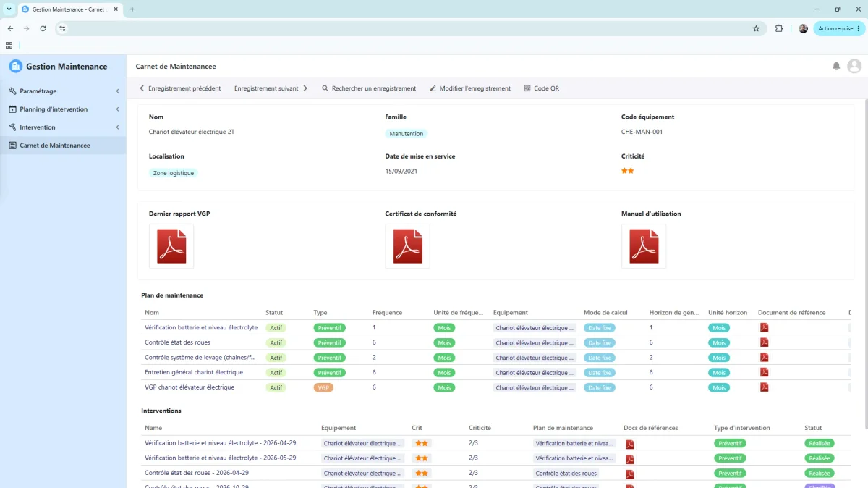Click the two-star Criticité rating
Screen dimensions: 868x488
(x=628, y=171)
